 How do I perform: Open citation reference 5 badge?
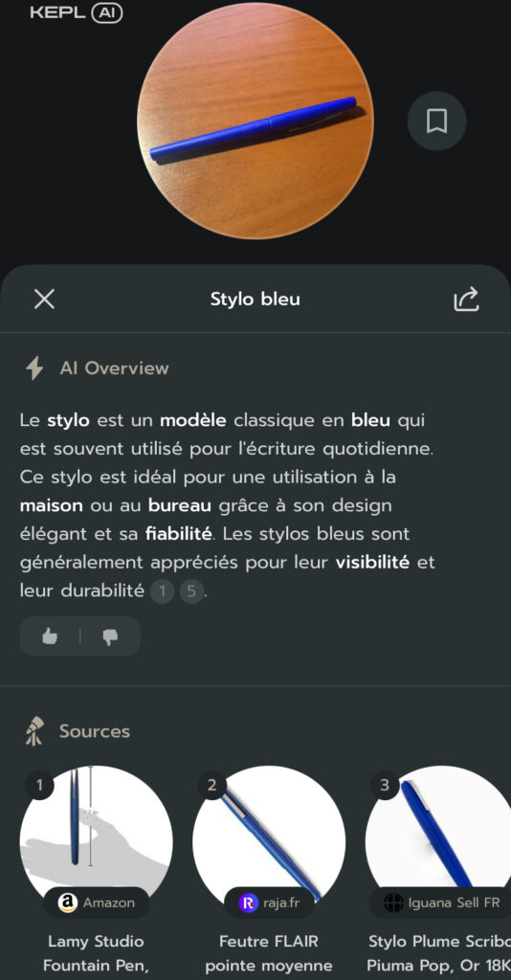(x=191, y=591)
